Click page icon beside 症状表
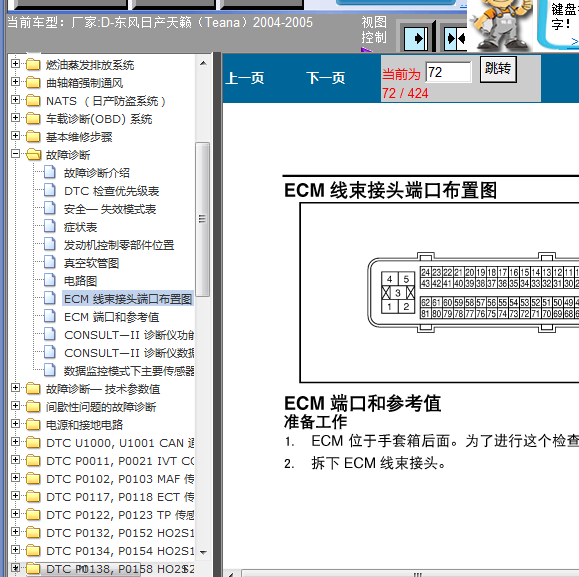This screenshot has height=577, width=579. pos(50,226)
